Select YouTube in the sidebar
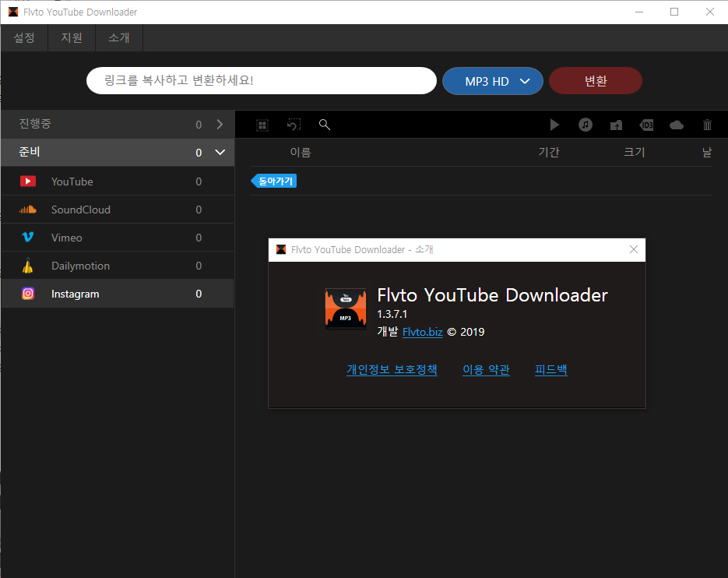Screen dimensions: 728x578 118,182
